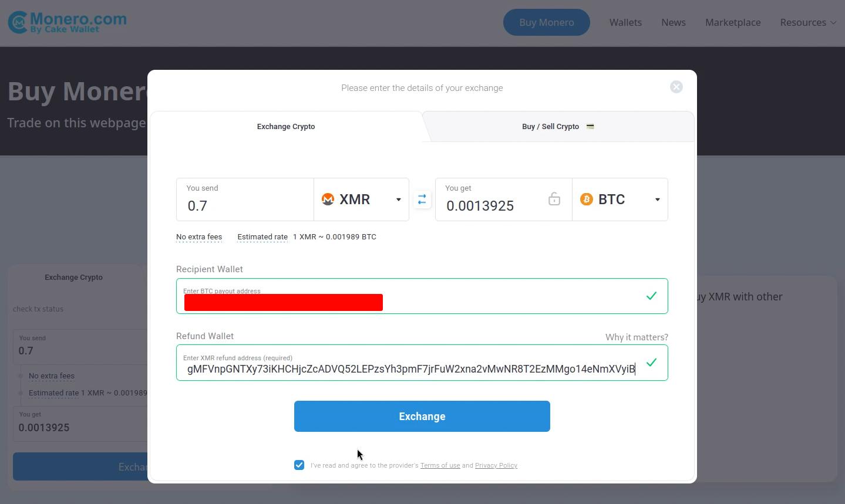Image resolution: width=845 pixels, height=504 pixels.
Task: Click the Refund Wallet validation checkmark
Action: pyautogui.click(x=651, y=363)
